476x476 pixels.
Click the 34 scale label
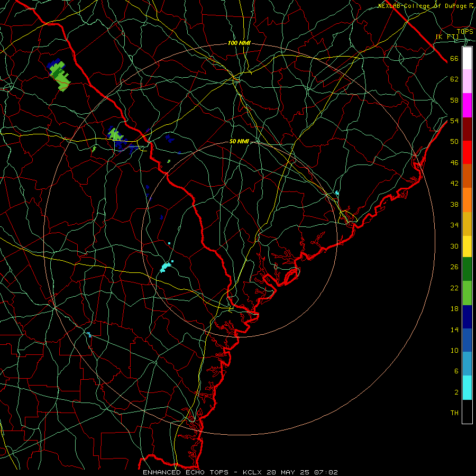coord(454,225)
